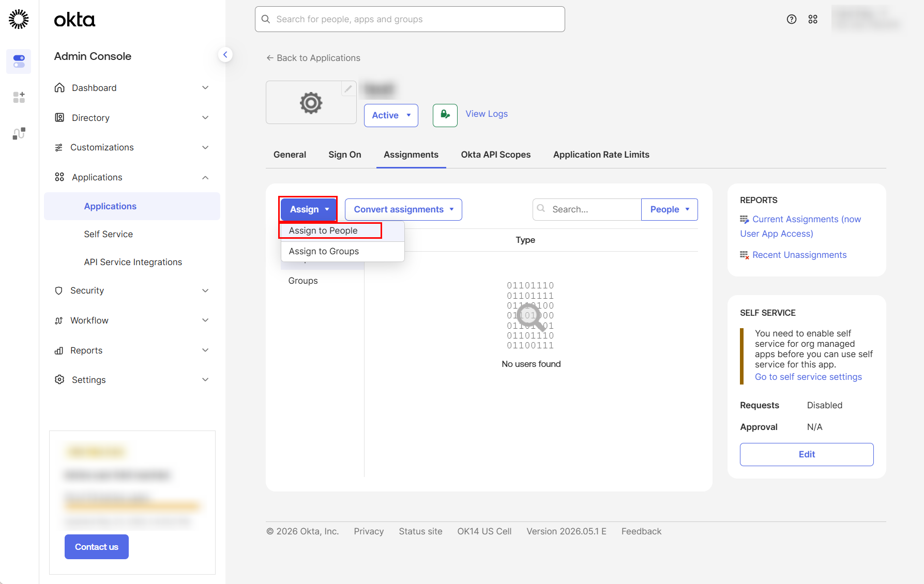Viewport: 924px width, 584px height.
Task: Click the app gear logo thumbnail
Action: 311,102
